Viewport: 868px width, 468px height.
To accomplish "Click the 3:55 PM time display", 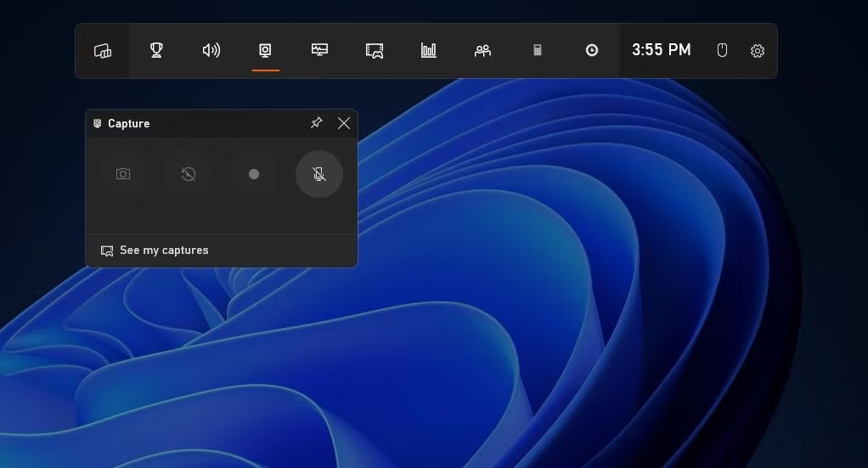I will (x=661, y=50).
